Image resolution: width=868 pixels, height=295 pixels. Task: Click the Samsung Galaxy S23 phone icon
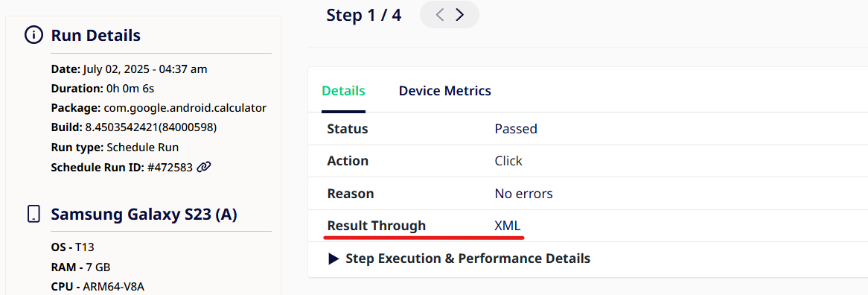pos(34,215)
